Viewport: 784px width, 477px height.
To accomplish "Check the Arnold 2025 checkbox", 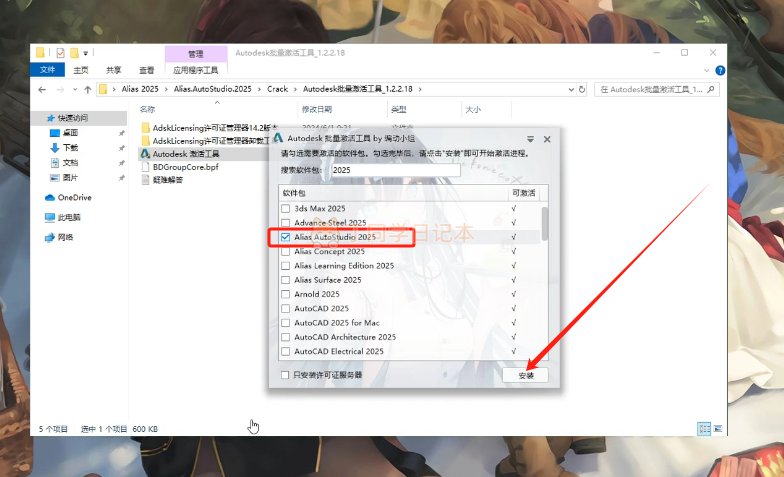I will [x=286, y=294].
